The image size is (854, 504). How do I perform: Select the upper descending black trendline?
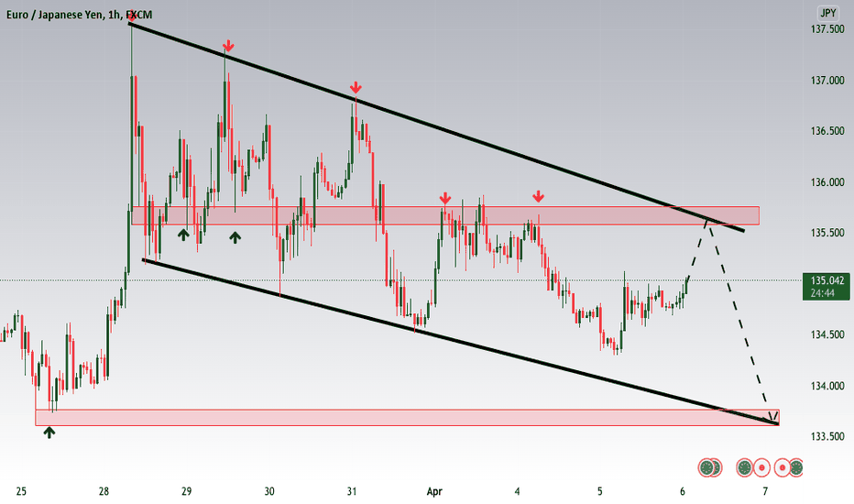[x=436, y=127]
